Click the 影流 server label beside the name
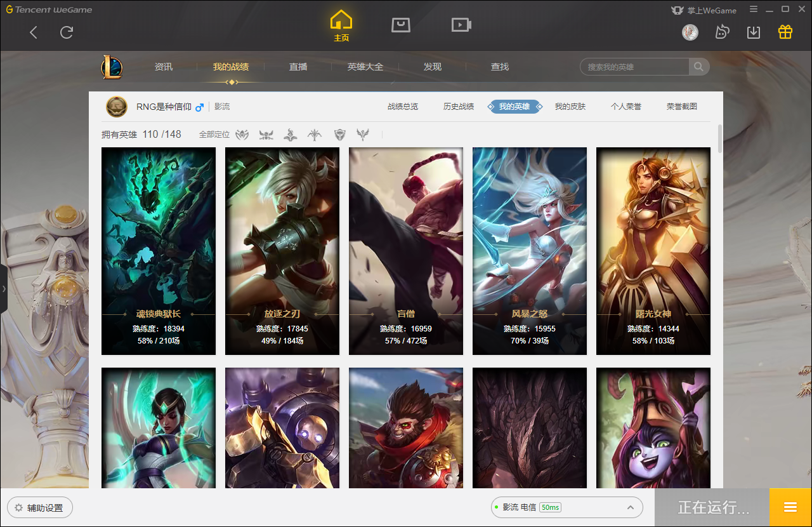This screenshot has height=527, width=812. coord(222,107)
